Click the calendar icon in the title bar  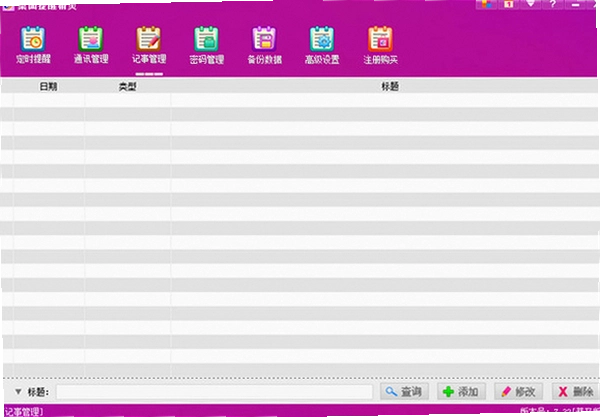509,4
